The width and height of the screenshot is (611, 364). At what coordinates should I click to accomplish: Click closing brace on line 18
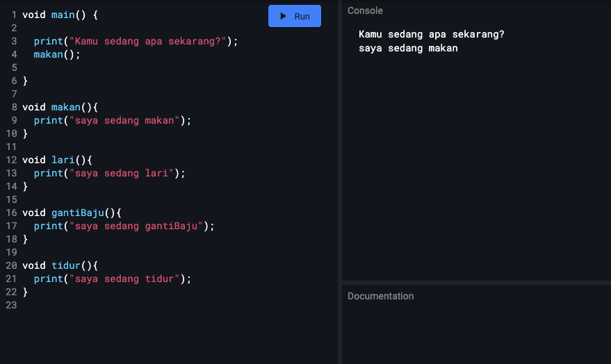(25, 239)
